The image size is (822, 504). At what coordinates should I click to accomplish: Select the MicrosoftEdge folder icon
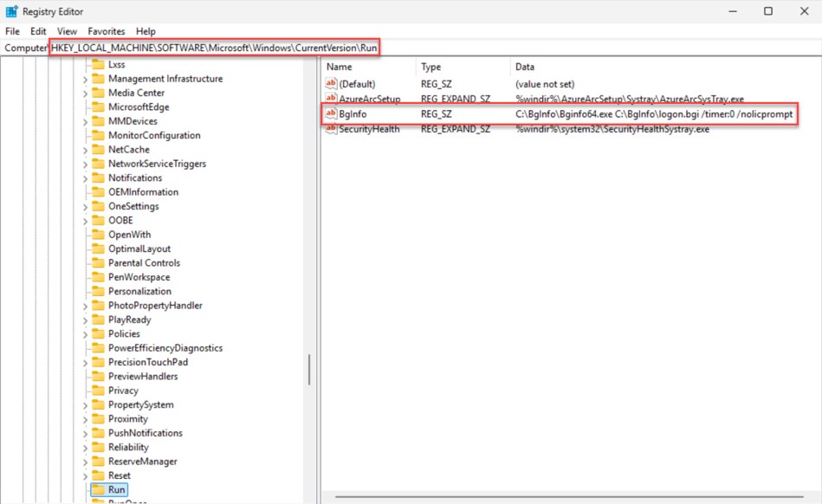(98, 107)
